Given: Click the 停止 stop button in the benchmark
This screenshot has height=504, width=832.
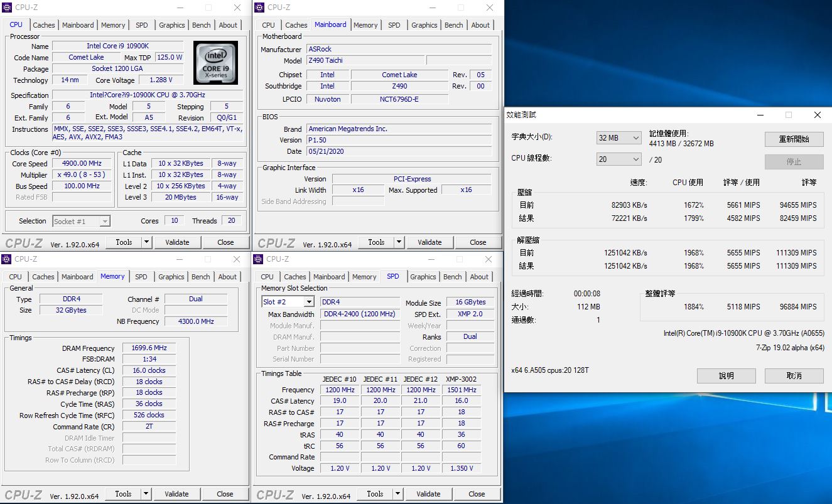Looking at the screenshot, I should (x=794, y=161).
